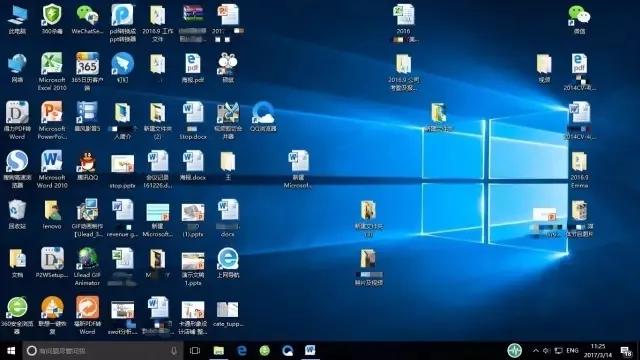Select Microsoft Word 2010 shortcut
Viewport: 640px width, 360px height.
(52, 169)
